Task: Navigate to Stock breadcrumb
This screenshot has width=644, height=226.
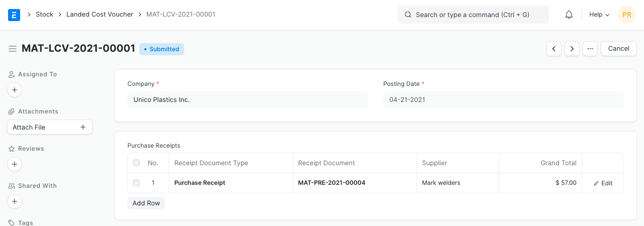Action: click(44, 15)
